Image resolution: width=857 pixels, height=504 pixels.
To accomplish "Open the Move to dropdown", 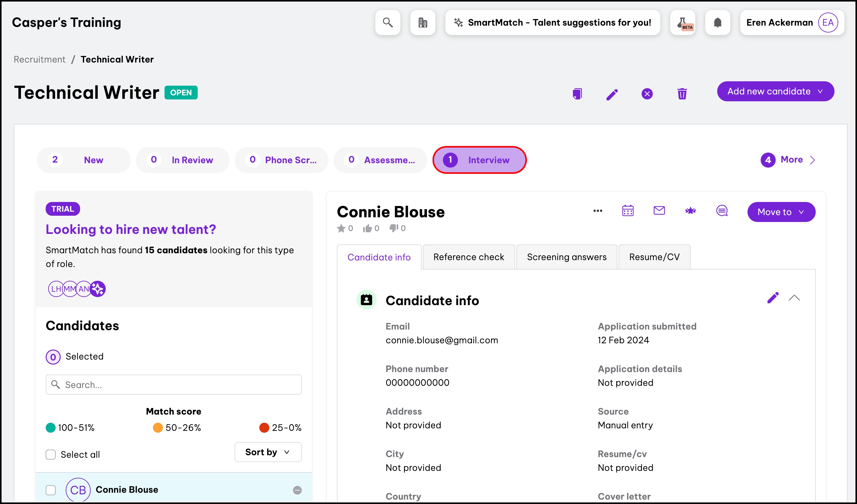I will pyautogui.click(x=781, y=212).
